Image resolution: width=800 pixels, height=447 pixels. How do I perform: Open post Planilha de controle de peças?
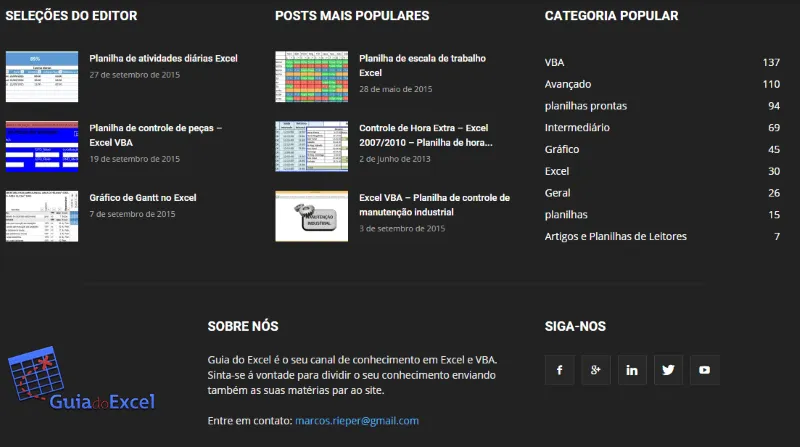[x=156, y=135]
